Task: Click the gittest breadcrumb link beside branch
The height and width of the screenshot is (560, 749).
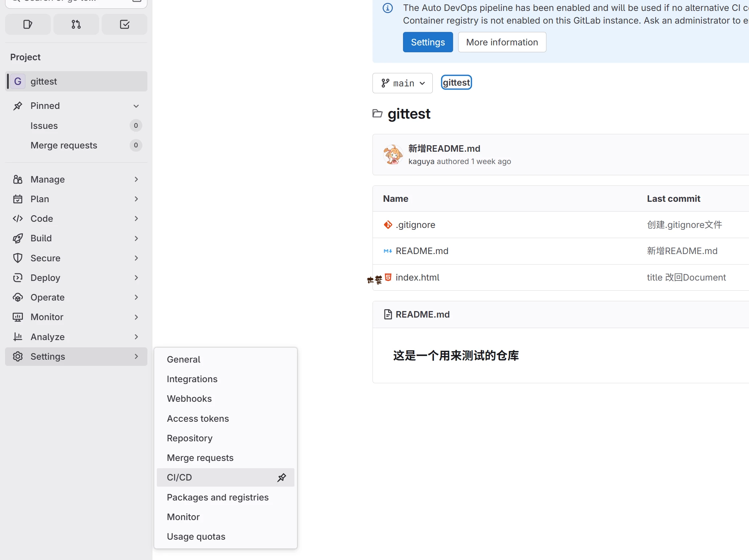Action: click(x=456, y=82)
